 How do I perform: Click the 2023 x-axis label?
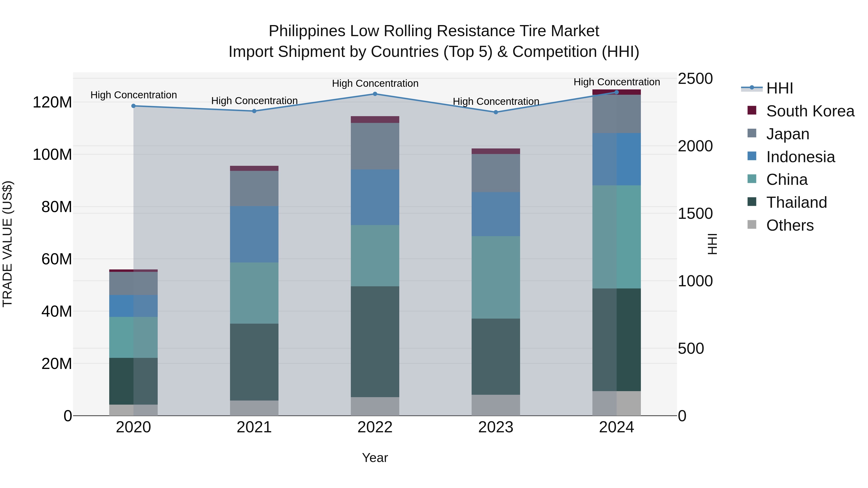(496, 427)
